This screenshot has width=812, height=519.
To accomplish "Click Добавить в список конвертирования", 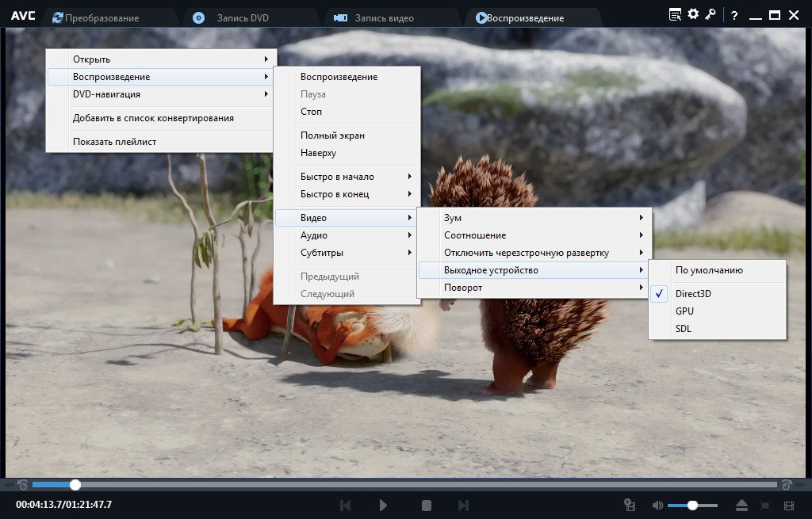I will tap(153, 118).
